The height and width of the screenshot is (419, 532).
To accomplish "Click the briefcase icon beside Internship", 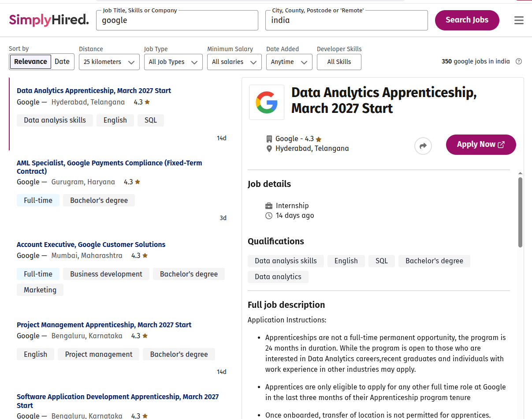I will [x=269, y=206].
